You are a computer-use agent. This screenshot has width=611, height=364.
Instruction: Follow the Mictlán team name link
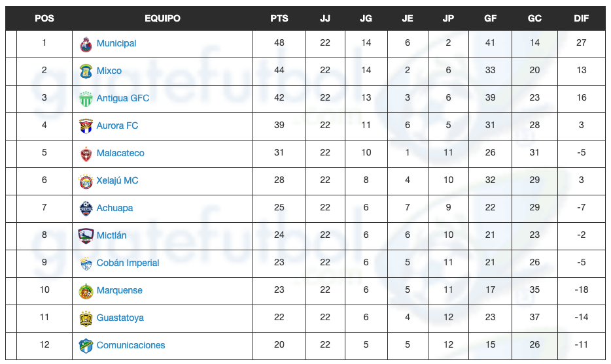(111, 235)
